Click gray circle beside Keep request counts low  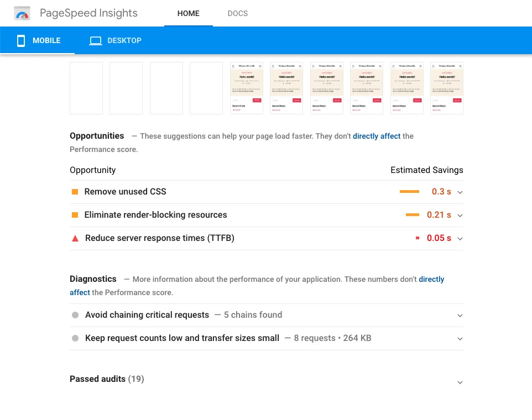click(x=75, y=338)
